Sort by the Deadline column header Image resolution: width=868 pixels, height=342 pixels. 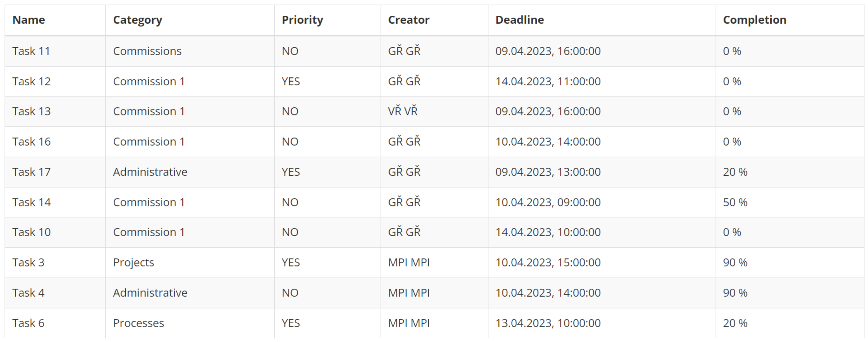(x=519, y=20)
